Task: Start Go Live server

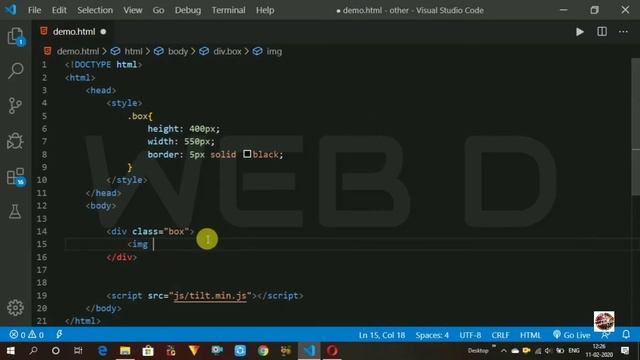Action: point(572,335)
